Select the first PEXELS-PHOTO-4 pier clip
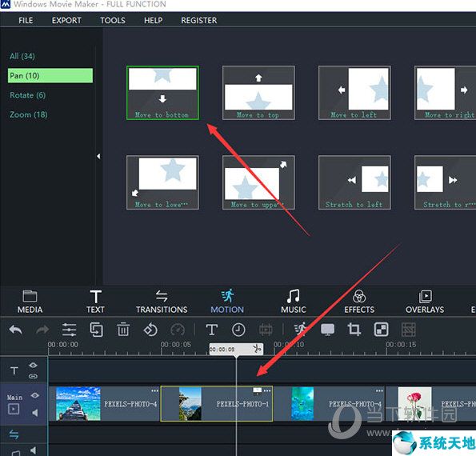 104,404
